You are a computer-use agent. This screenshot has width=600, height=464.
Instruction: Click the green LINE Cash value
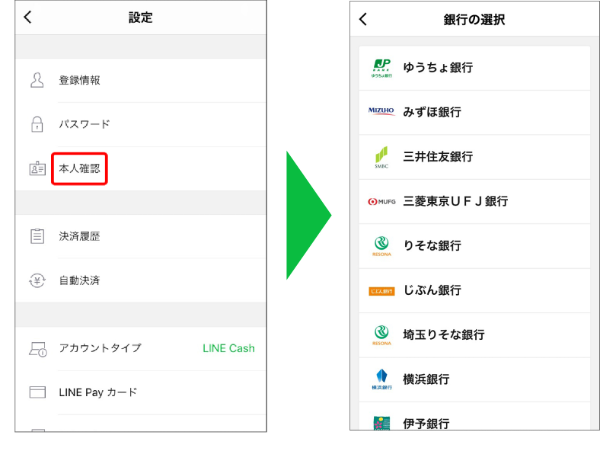(228, 348)
